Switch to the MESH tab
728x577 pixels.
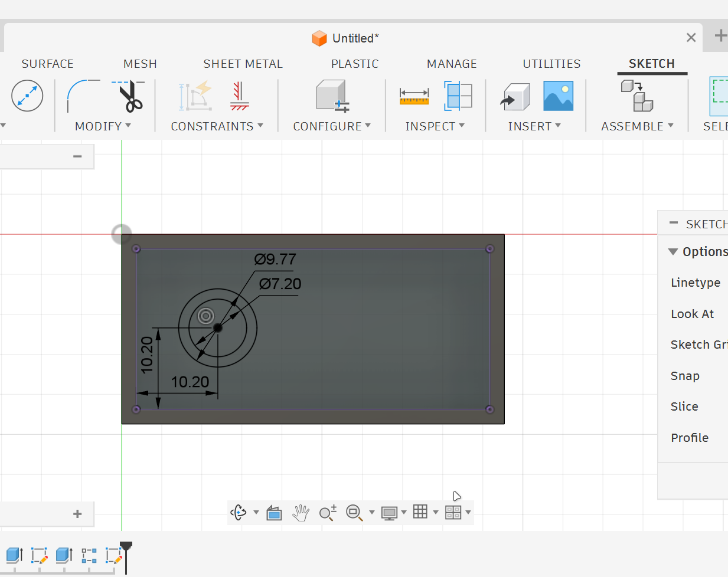click(x=140, y=64)
